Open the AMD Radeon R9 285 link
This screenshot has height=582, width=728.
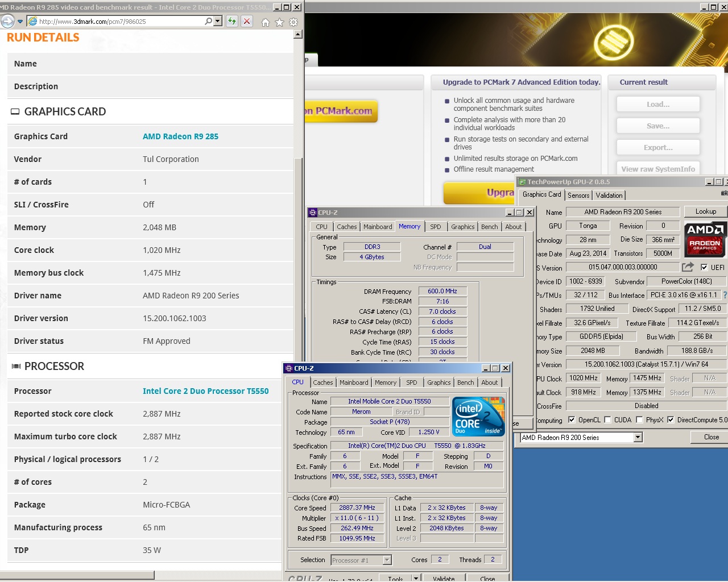pyautogui.click(x=180, y=136)
